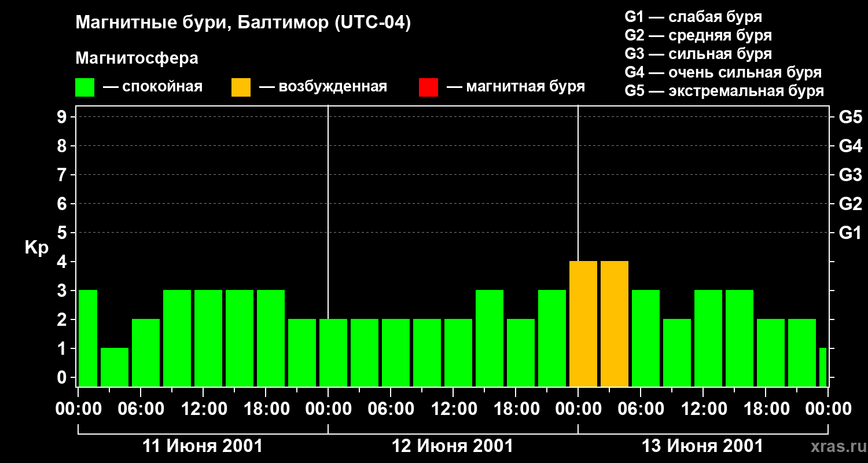Click the first orange Kp 4 bar

pyautogui.click(x=583, y=324)
